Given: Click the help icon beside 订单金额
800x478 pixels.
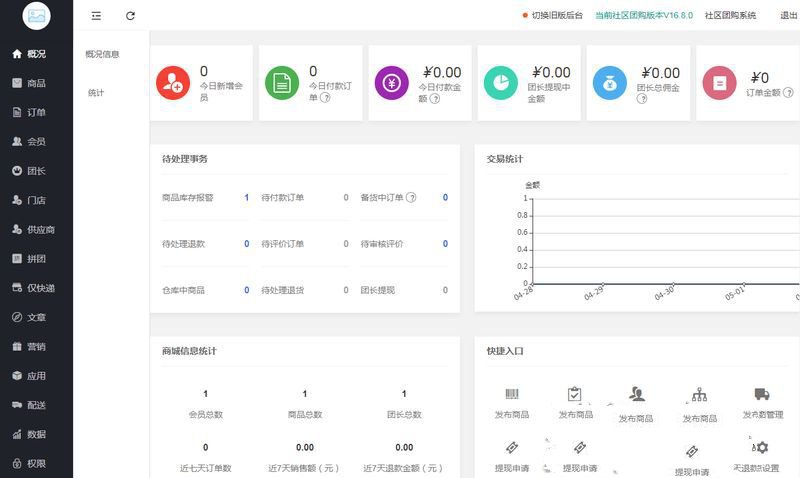Looking at the screenshot, I should point(788,92).
